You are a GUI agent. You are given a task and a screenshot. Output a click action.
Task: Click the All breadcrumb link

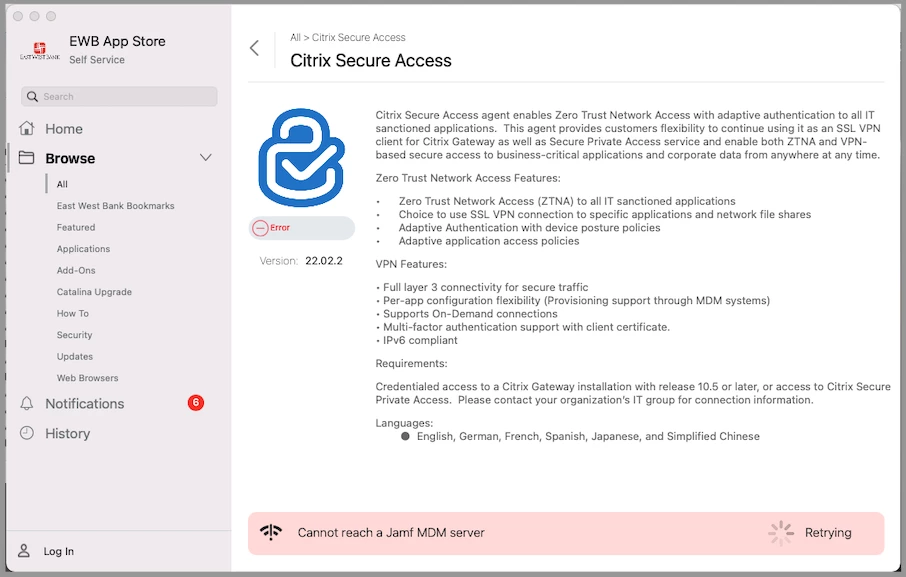point(295,37)
